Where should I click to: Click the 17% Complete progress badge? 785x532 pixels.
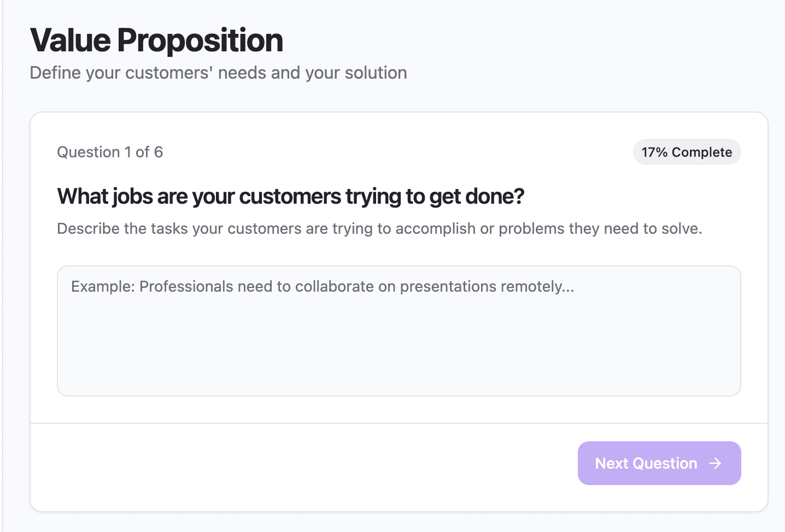687,152
